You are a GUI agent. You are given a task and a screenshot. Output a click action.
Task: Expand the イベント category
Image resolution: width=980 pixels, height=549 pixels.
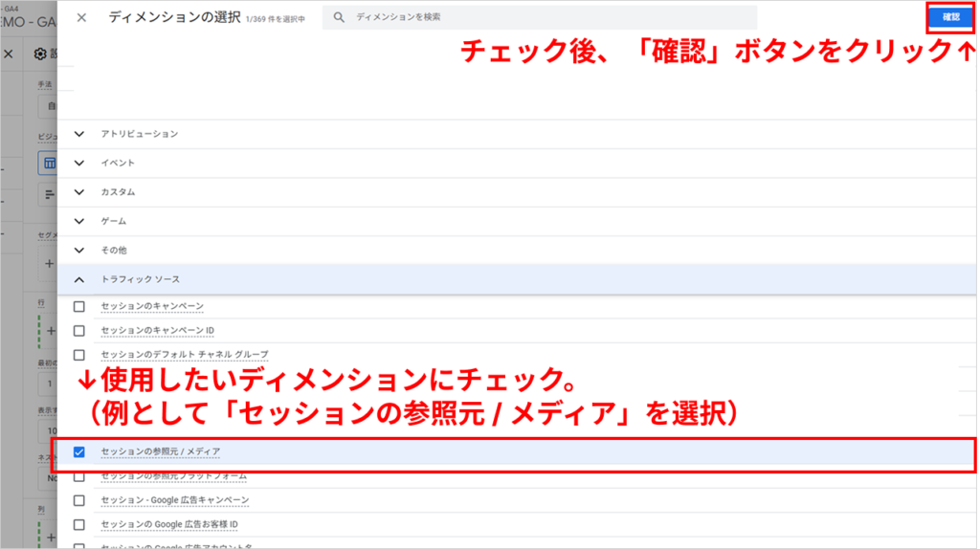pyautogui.click(x=78, y=163)
